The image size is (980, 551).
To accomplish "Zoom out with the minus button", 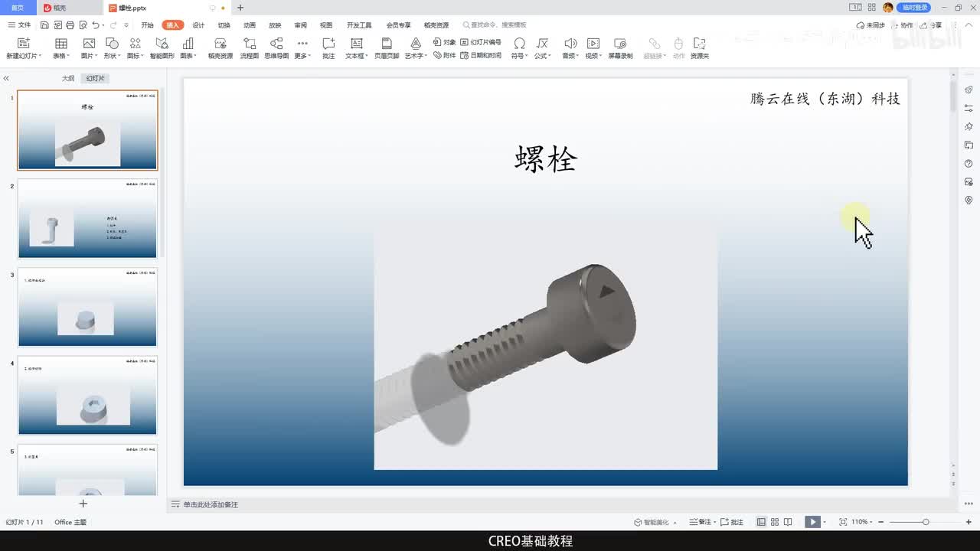I will coord(880,522).
